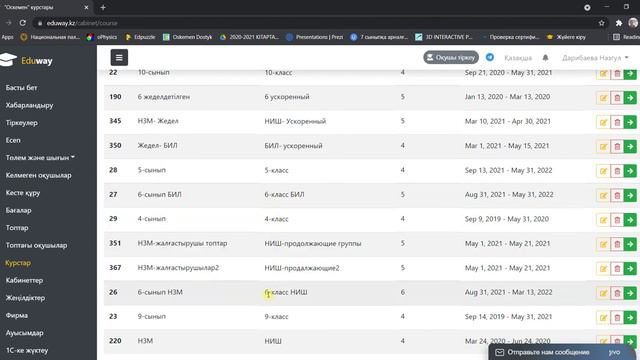The height and width of the screenshot is (360, 640).
Task: Bookmark this page with the star icon
Action: (x=601, y=23)
